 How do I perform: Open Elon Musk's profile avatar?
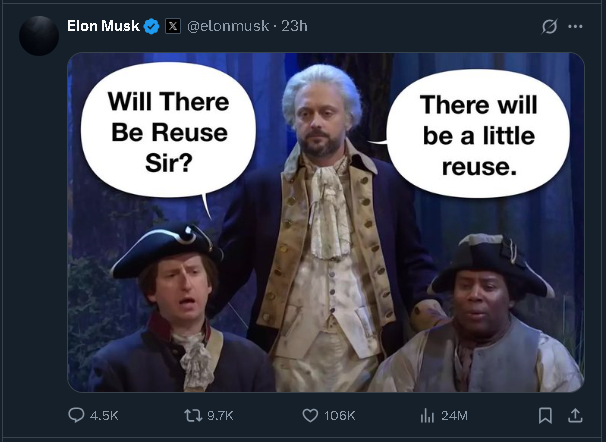point(39,36)
